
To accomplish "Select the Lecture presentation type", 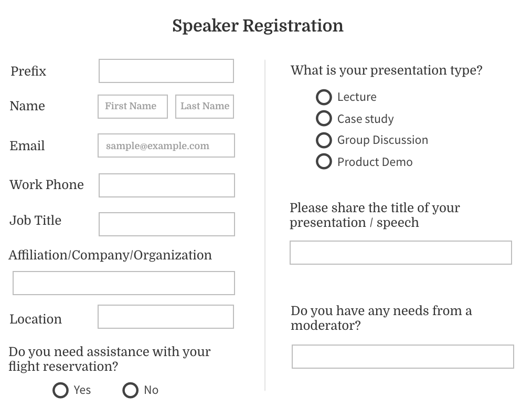I will point(324,97).
